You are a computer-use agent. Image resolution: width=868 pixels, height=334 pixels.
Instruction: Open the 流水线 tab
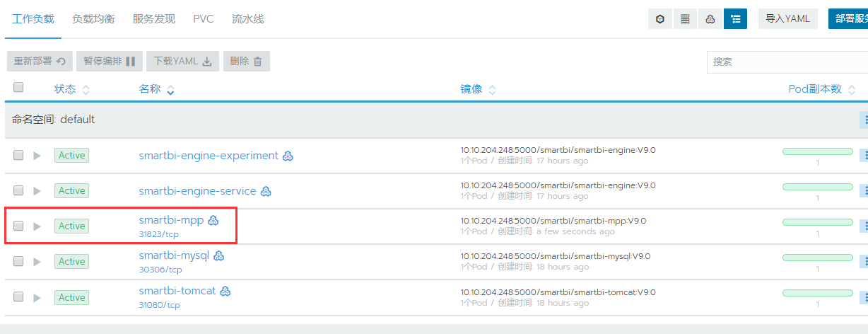247,19
